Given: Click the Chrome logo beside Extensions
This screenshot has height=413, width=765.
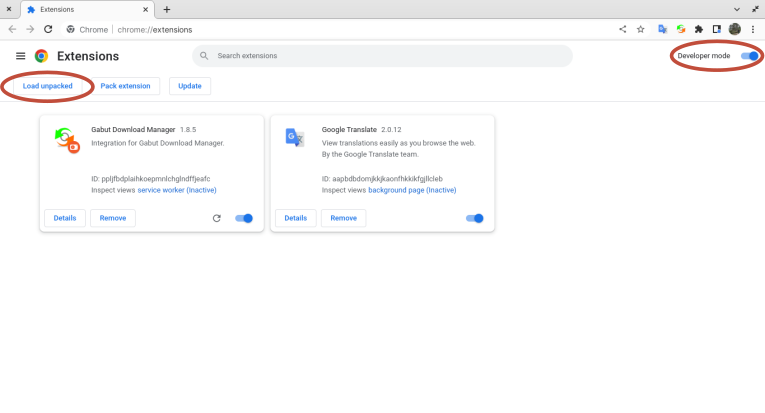Looking at the screenshot, I should [x=41, y=56].
